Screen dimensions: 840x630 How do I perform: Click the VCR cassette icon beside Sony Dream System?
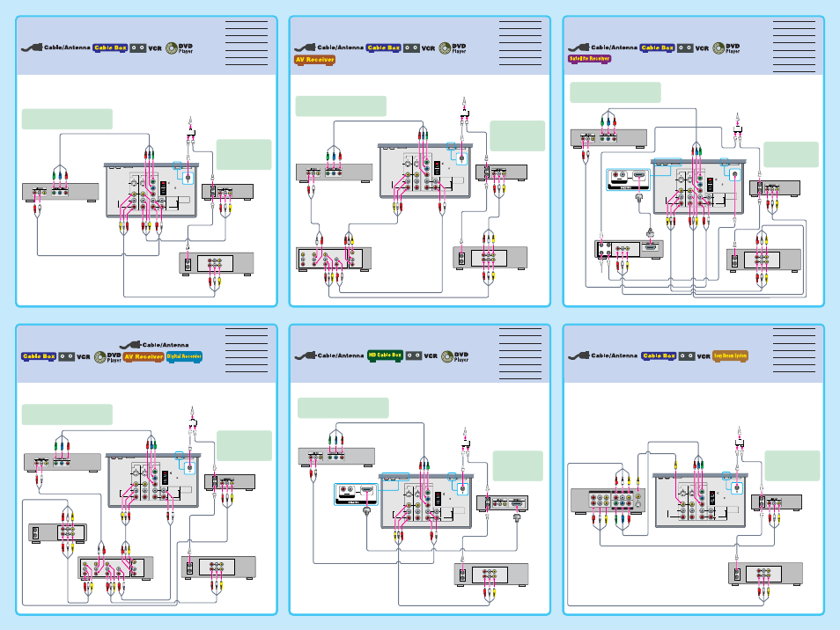click(x=687, y=356)
